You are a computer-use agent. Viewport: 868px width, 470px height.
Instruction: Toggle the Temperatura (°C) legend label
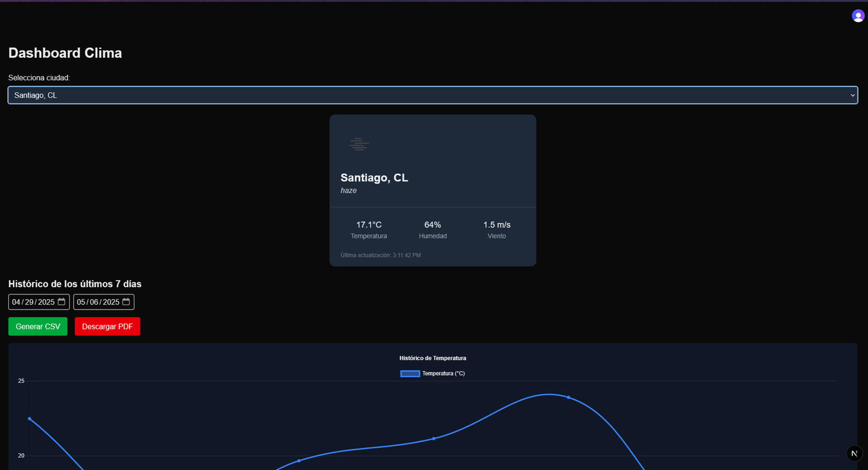(443, 373)
